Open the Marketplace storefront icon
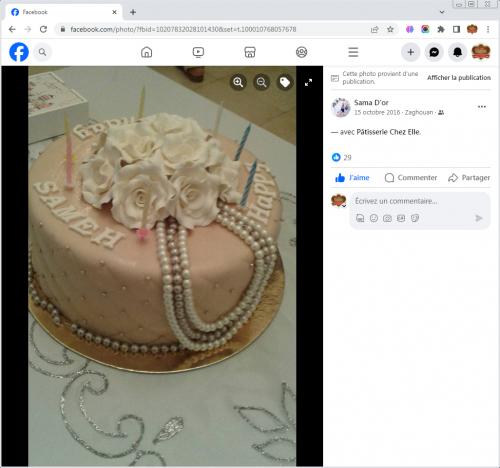Viewport: 500px width, 468px height. [x=250, y=52]
